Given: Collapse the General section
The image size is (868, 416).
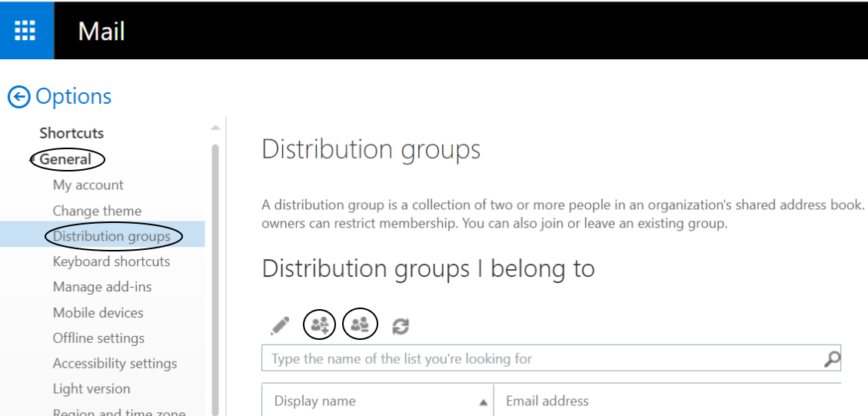Looking at the screenshot, I should point(35,160).
